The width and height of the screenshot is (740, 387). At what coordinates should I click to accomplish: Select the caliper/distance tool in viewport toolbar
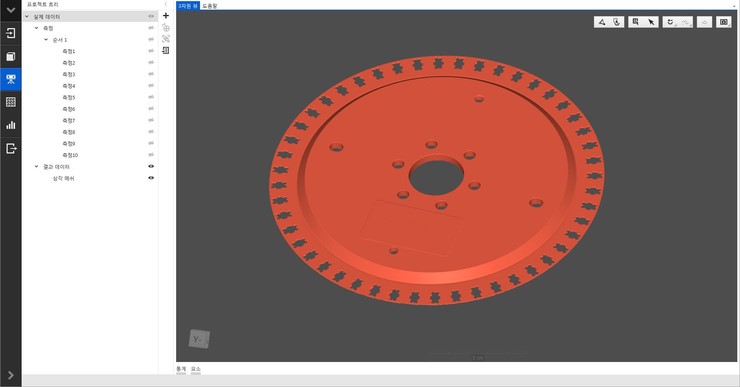coord(616,22)
